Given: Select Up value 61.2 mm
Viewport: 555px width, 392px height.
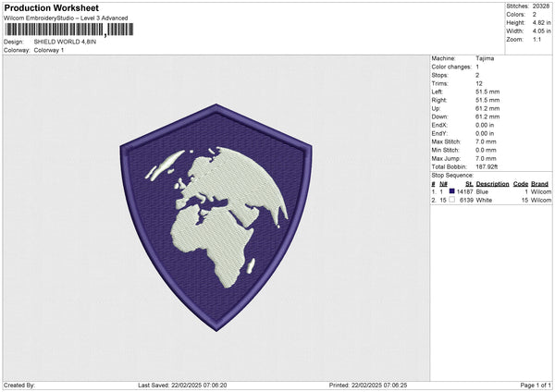Looking at the screenshot, I should click(x=487, y=108).
